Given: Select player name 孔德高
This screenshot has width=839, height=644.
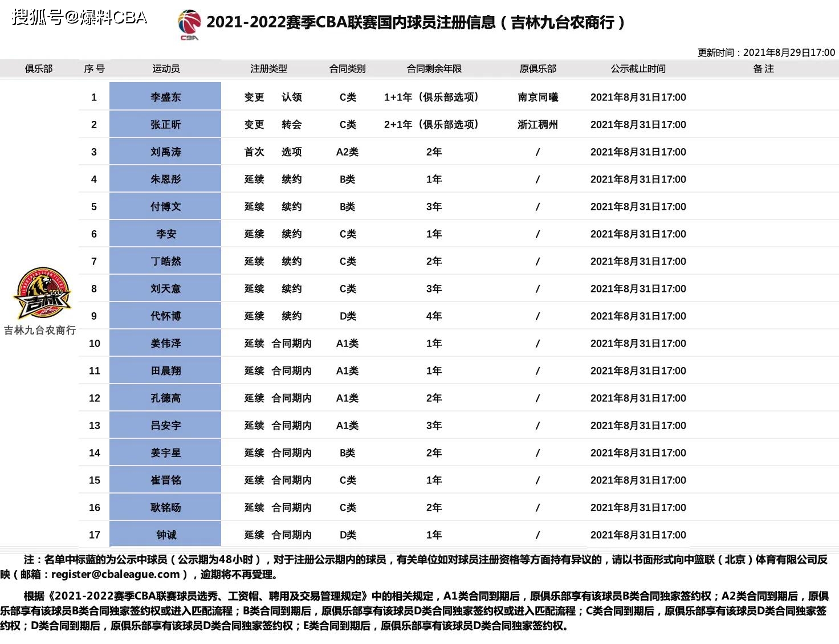Looking at the screenshot, I should click(x=165, y=398).
